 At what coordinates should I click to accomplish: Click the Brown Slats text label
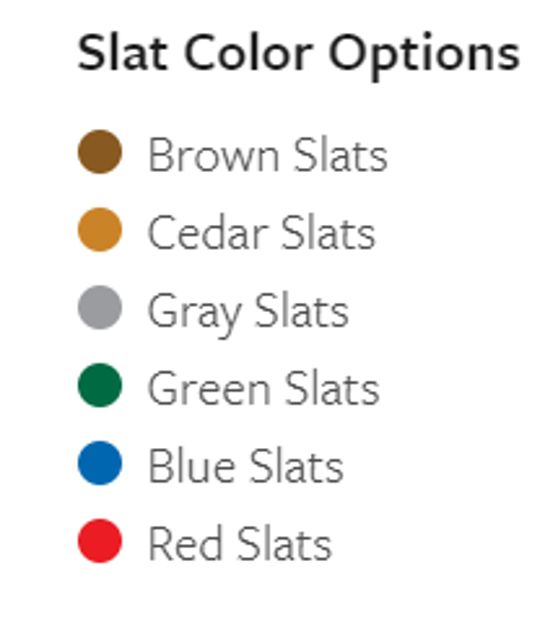pyautogui.click(x=268, y=155)
